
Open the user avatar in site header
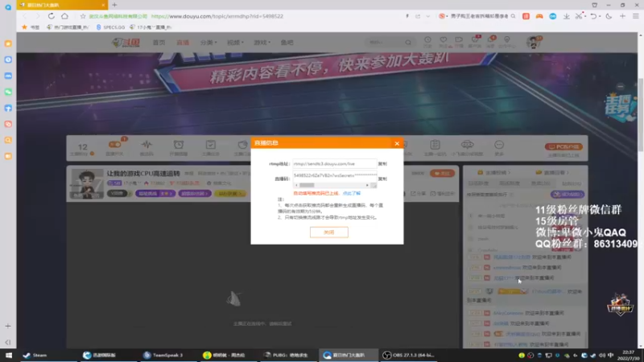(x=534, y=43)
